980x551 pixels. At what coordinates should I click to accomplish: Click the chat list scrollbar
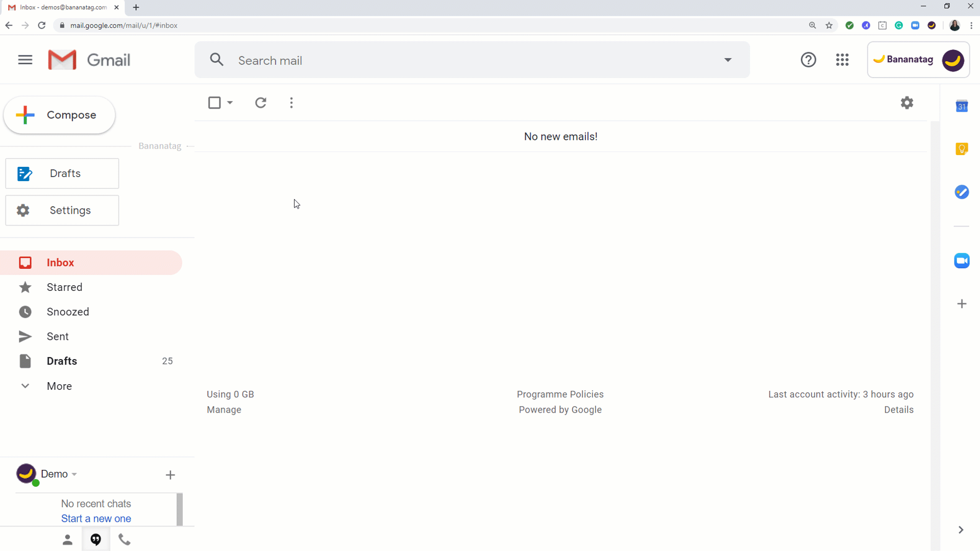pyautogui.click(x=180, y=509)
